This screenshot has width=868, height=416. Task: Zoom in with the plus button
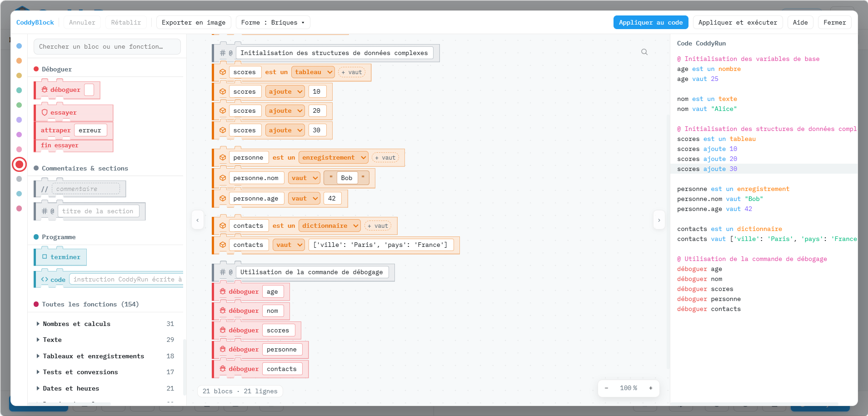pyautogui.click(x=651, y=388)
